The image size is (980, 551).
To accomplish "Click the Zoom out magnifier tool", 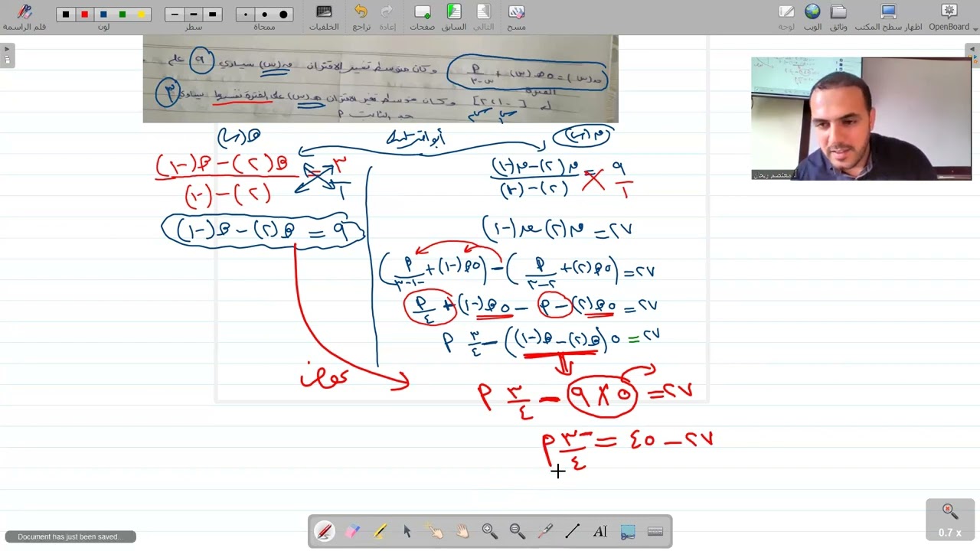I will [518, 531].
